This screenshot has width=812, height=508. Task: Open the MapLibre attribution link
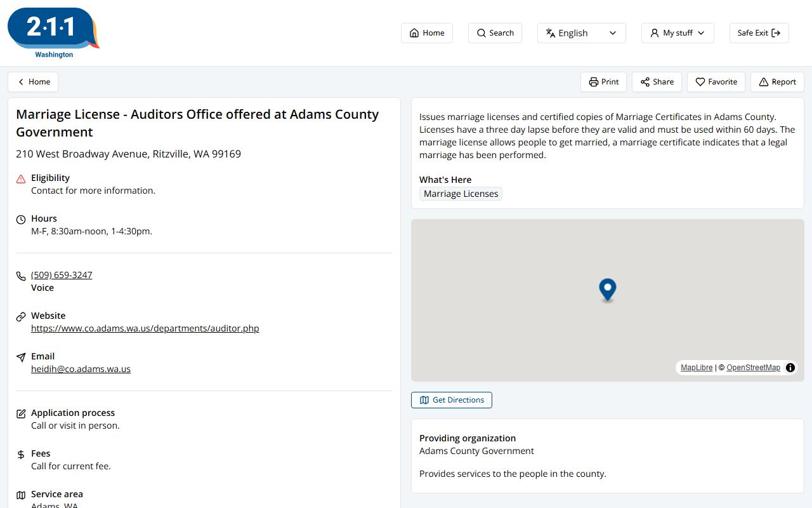[x=697, y=368]
